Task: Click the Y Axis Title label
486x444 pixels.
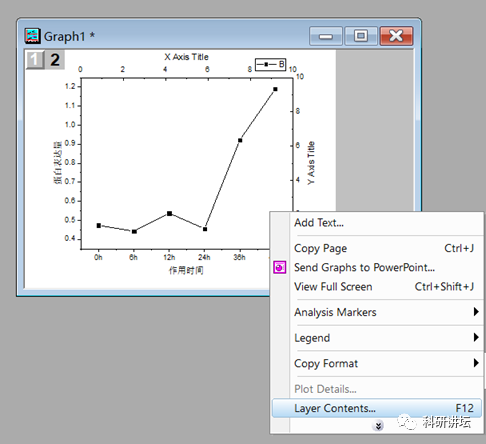Action: tap(311, 163)
